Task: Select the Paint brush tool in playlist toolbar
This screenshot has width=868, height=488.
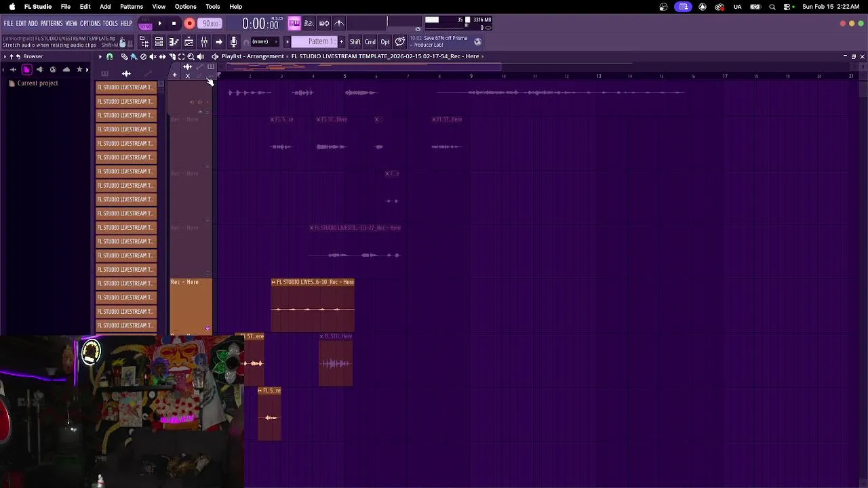Action: pyautogui.click(x=134, y=56)
